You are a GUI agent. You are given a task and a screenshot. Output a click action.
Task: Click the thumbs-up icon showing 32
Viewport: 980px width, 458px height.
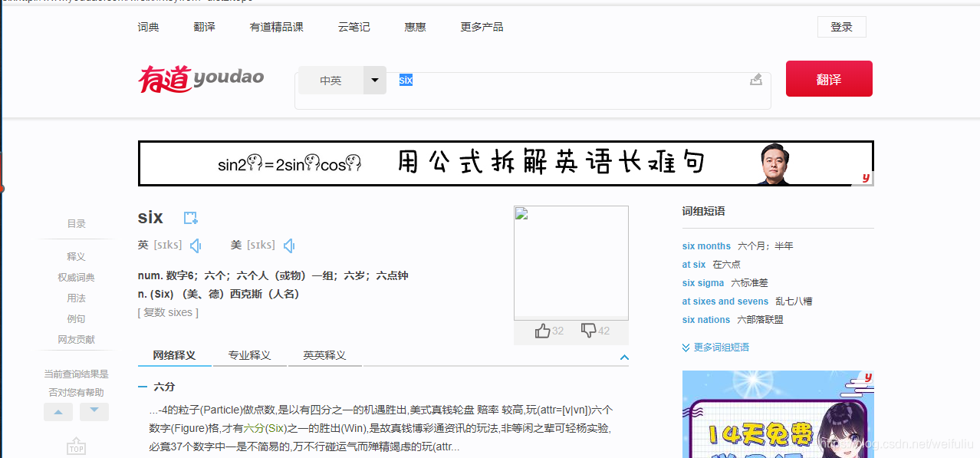click(544, 330)
